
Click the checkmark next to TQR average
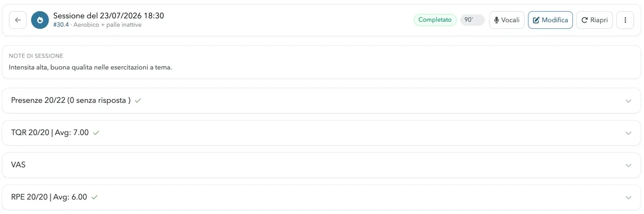(x=96, y=132)
